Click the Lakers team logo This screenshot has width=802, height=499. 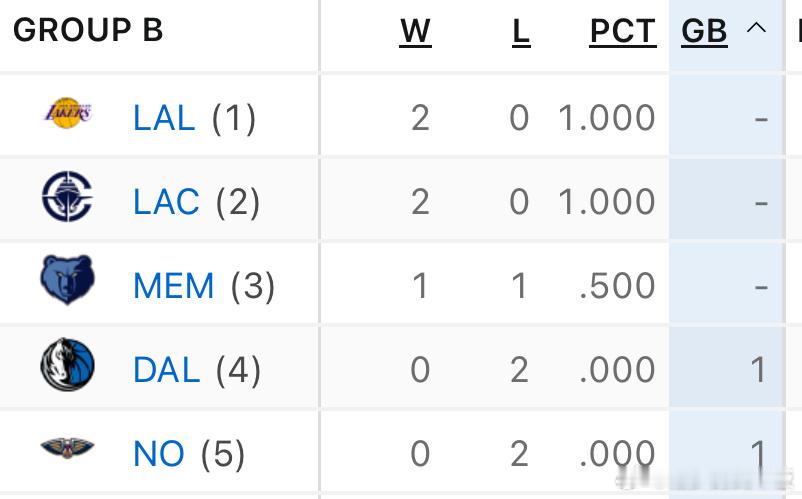[x=67, y=113]
